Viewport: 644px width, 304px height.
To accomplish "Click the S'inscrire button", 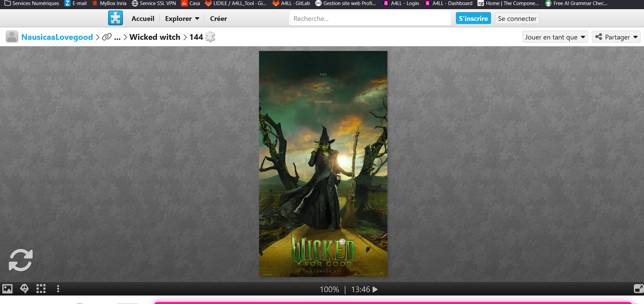I will point(473,19).
